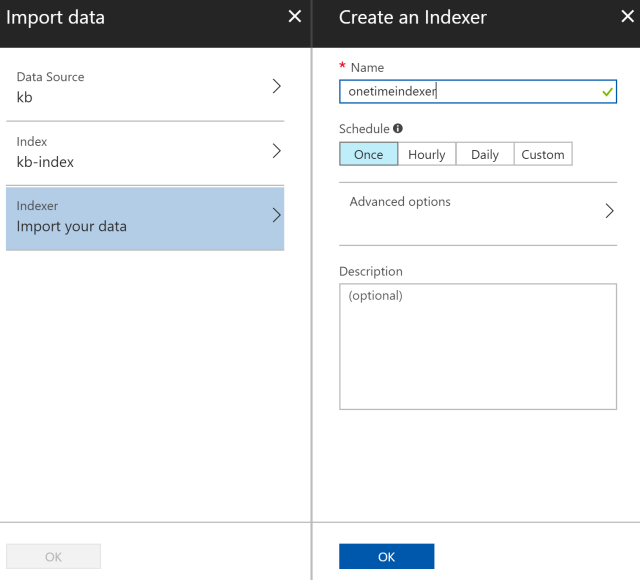640x580 pixels.
Task: Click the chevron arrow on Index kb-index row
Action: (x=276, y=151)
